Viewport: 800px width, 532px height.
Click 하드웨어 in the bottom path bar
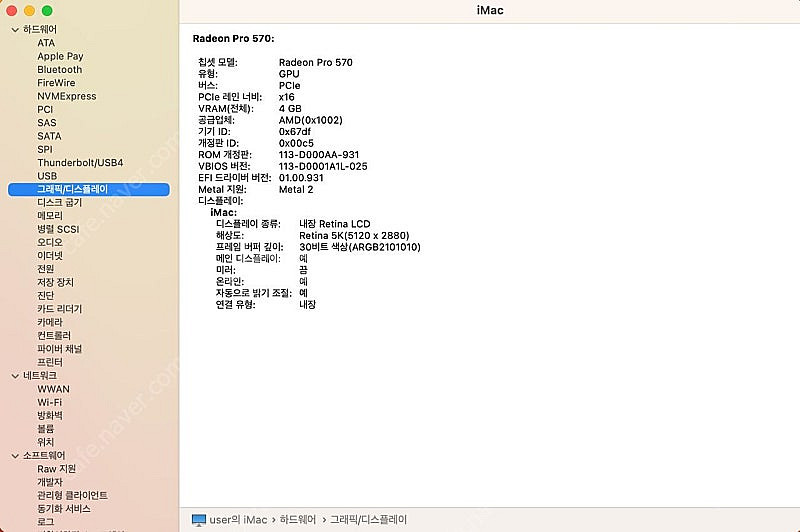pos(297,519)
